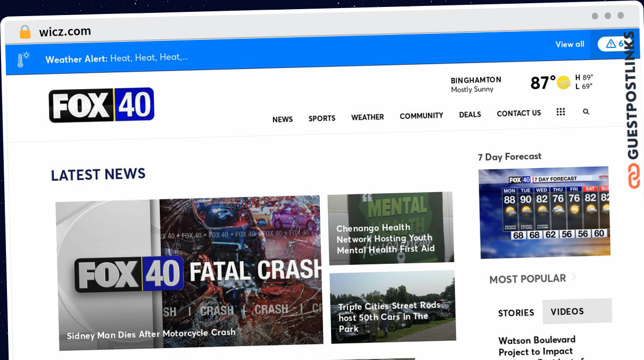
Task: Click the FOX 40 site logo
Action: (x=101, y=105)
